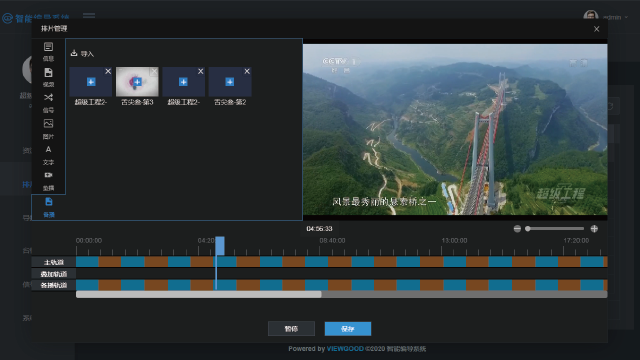640x360 pixels.
Task: Close the 排片管理 dialog
Action: (x=597, y=29)
